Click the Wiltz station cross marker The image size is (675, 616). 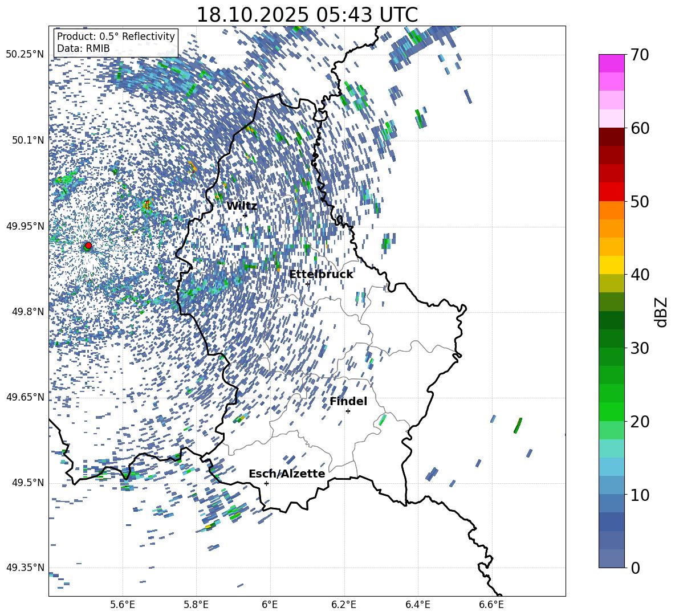click(x=245, y=215)
